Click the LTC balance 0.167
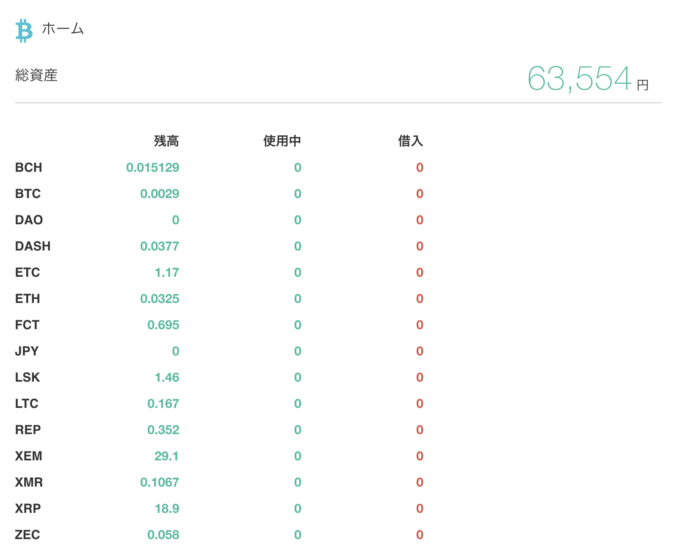This screenshot has width=680, height=556. (x=163, y=404)
